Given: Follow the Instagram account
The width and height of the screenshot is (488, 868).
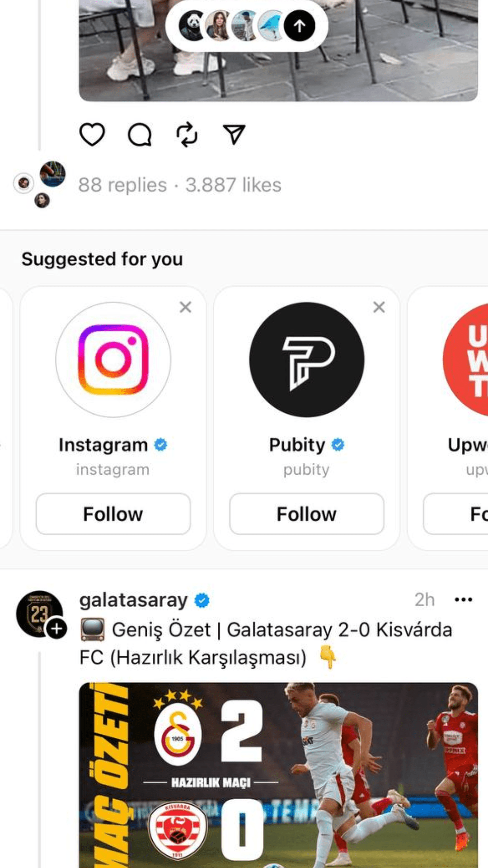Looking at the screenshot, I should pyautogui.click(x=113, y=514).
